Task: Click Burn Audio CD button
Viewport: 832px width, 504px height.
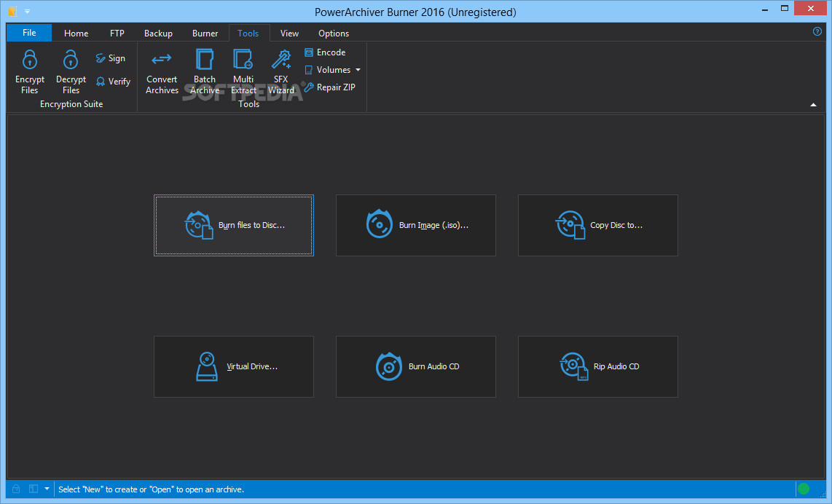Action: [x=415, y=366]
